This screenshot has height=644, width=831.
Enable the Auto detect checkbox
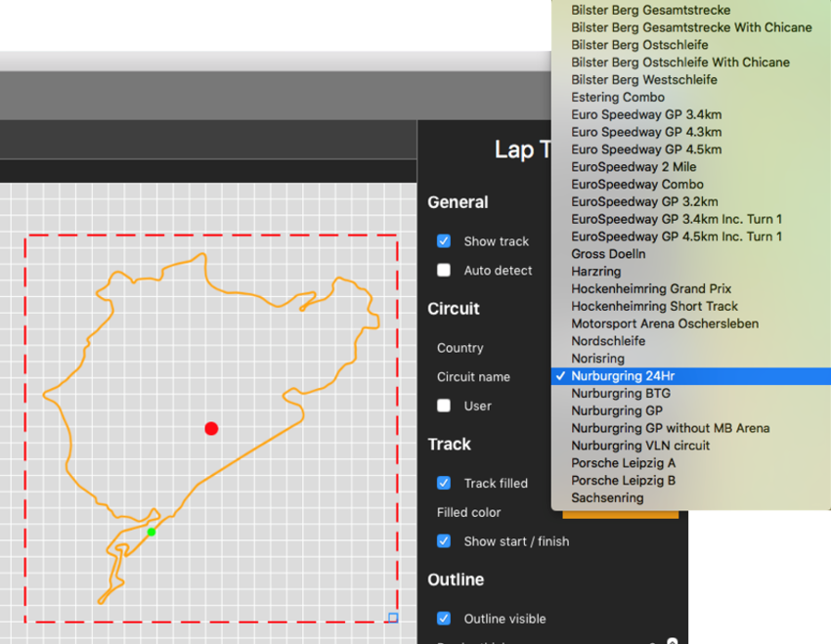[444, 271]
